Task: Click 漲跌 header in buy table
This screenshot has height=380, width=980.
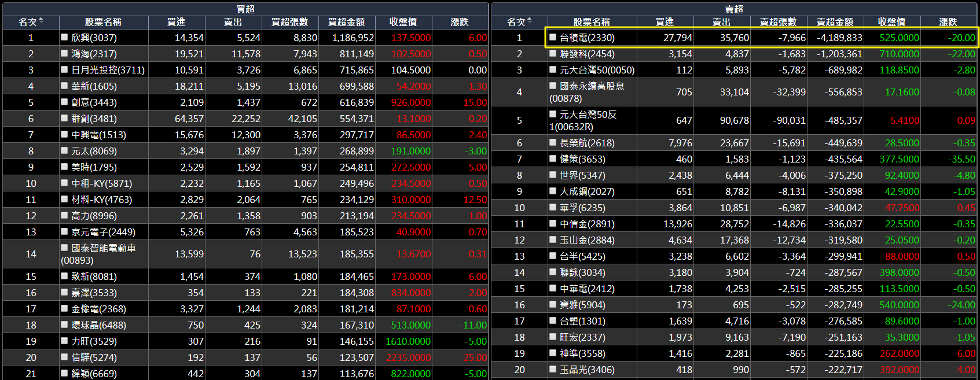Action: tap(460, 22)
